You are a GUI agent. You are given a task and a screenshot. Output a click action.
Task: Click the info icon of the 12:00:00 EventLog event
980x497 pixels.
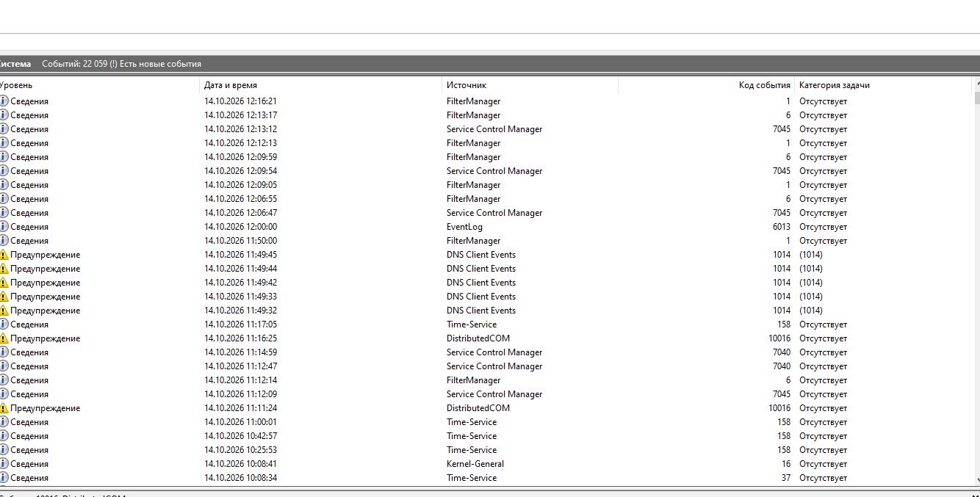[4, 227]
